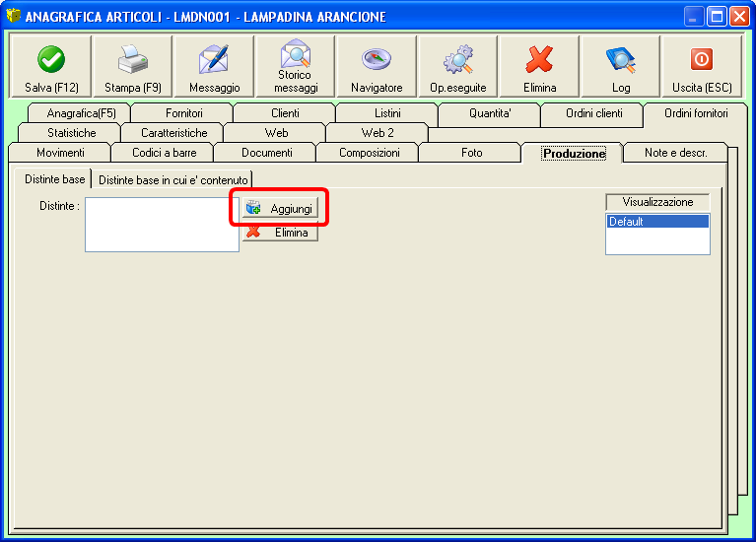Open the Messaggio envelope icon
Viewport: 756px width, 542px height.
[214, 60]
